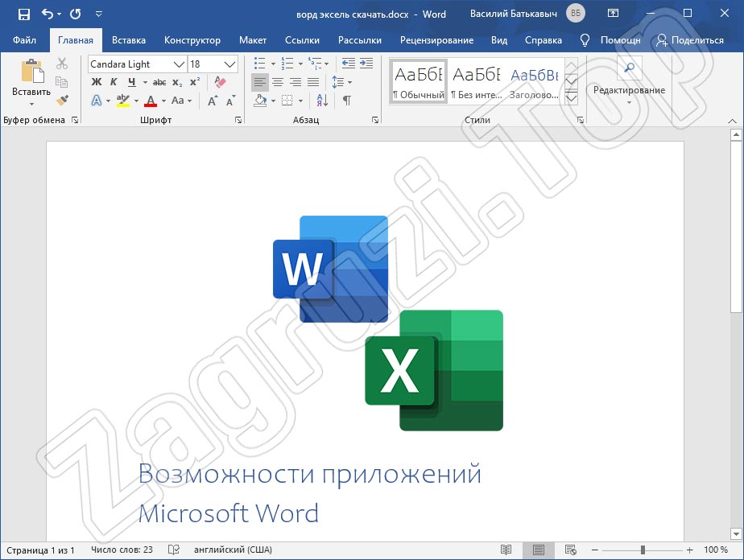The width and height of the screenshot is (744, 560).
Task: Open borders dropdown arrow
Action: pyautogui.click(x=300, y=101)
